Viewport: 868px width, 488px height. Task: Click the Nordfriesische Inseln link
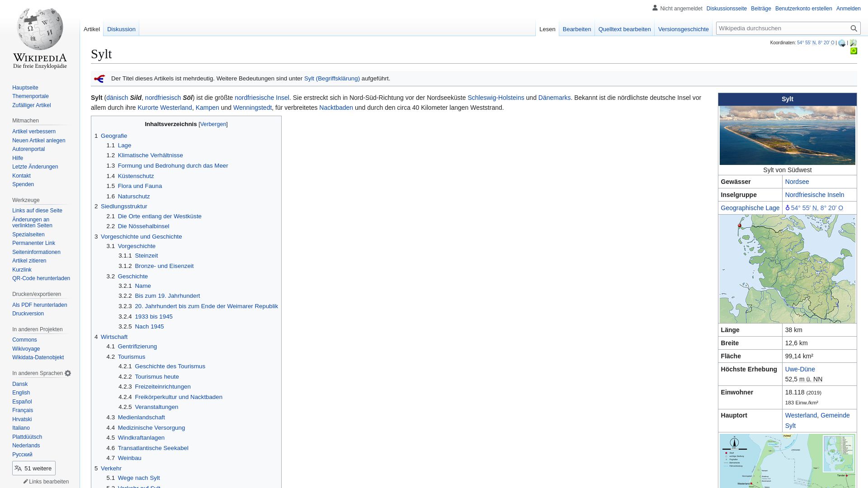coord(814,195)
